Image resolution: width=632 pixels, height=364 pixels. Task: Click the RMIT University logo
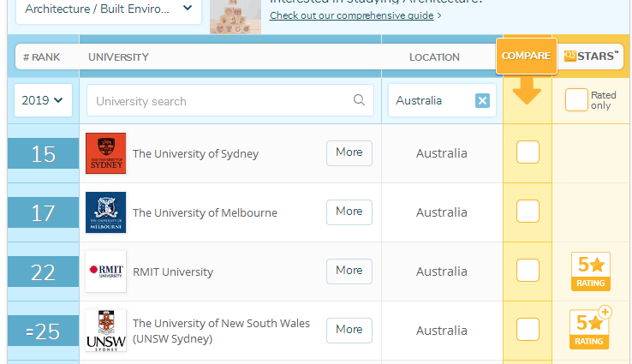[x=105, y=272]
